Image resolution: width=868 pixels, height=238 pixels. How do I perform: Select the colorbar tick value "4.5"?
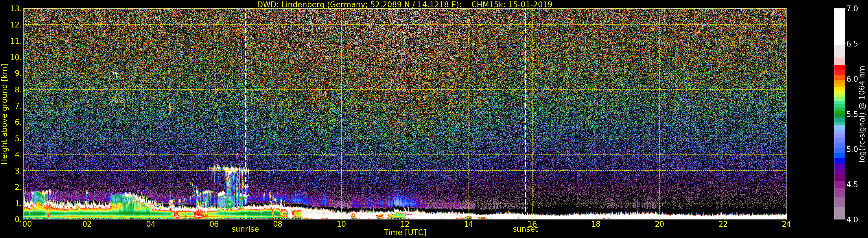coord(852,185)
